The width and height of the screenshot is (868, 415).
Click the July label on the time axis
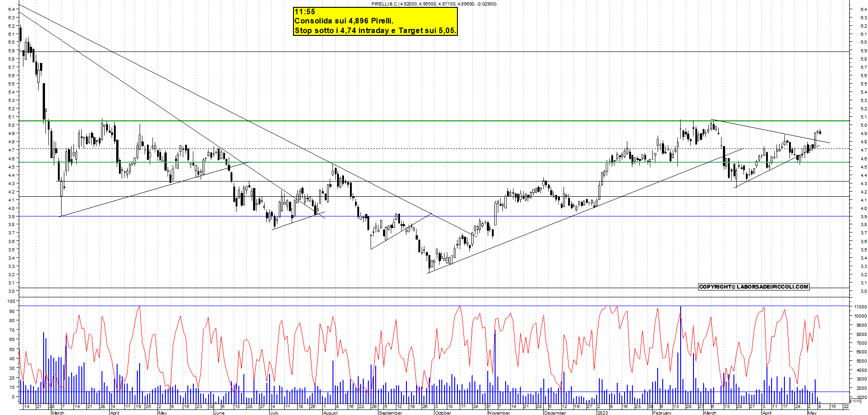pos(274,413)
